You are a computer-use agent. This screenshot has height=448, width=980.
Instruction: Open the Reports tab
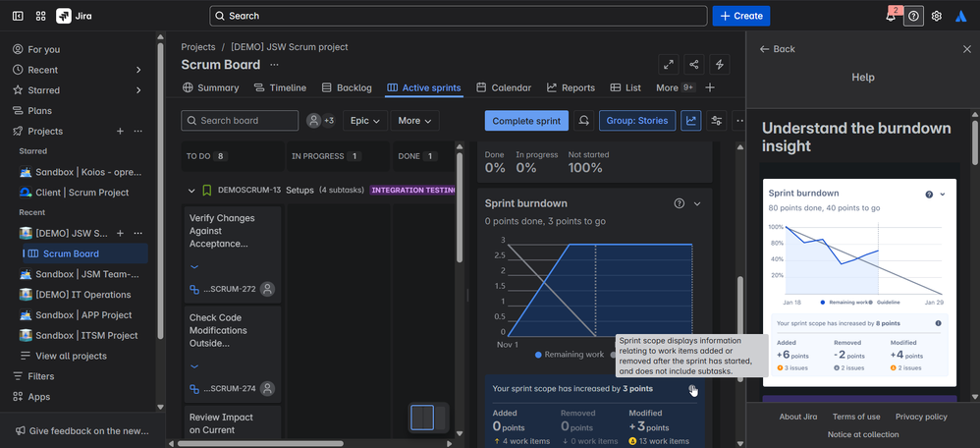571,87
